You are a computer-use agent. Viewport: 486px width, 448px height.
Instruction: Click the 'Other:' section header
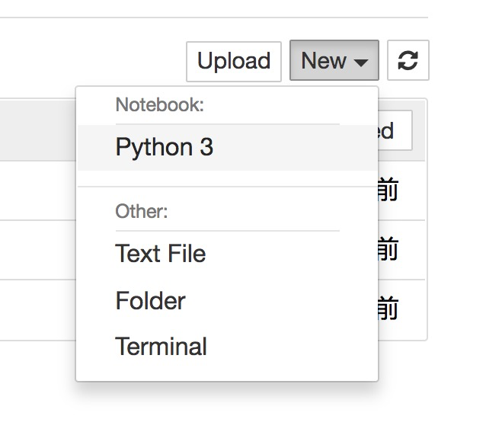142,211
